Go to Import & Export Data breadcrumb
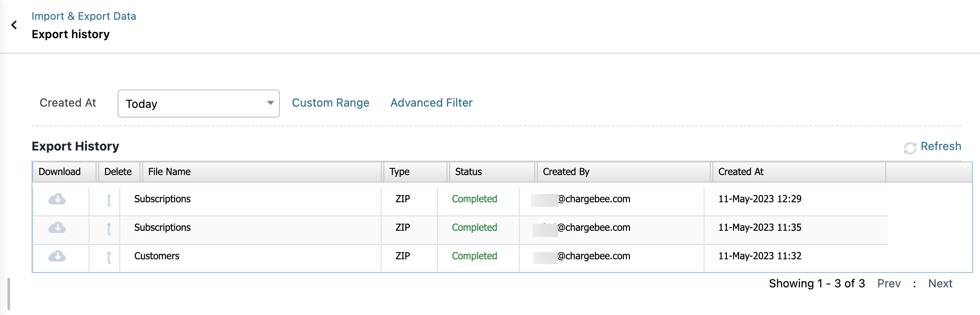980x315 pixels. (x=84, y=16)
